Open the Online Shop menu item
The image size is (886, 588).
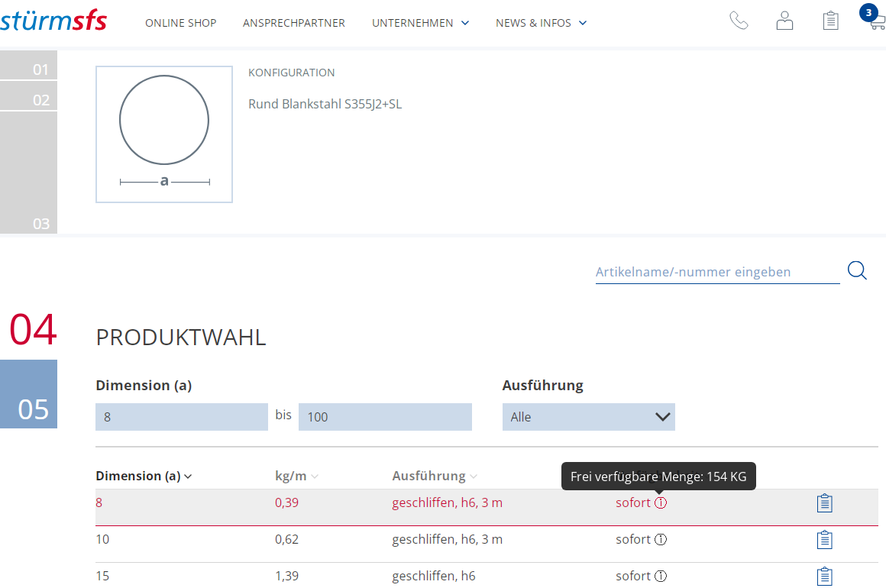pos(180,23)
